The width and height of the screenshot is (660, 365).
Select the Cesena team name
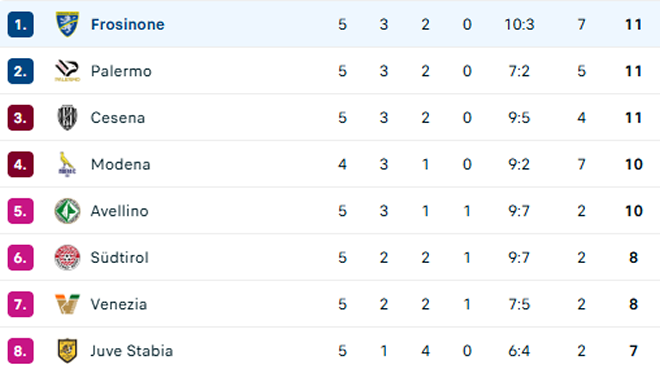point(118,118)
